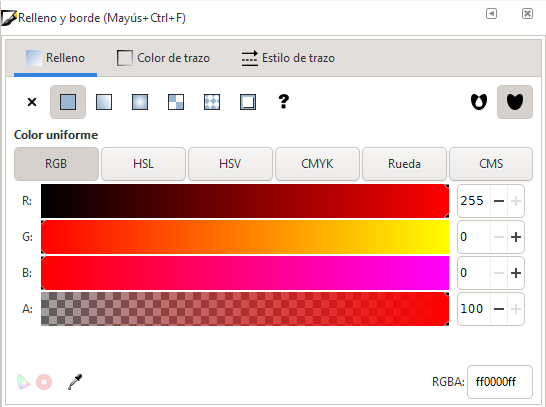Decrease the alpha value with minus button
This screenshot has height=407, width=546.
[x=499, y=309]
